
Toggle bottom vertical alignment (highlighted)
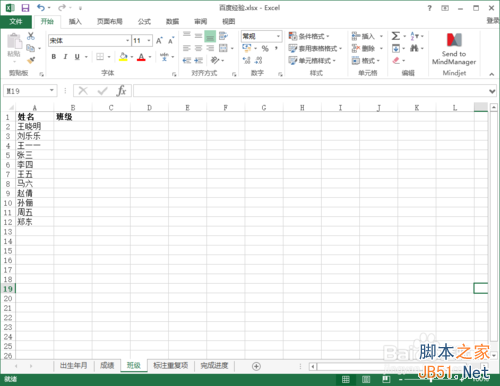click(210, 36)
